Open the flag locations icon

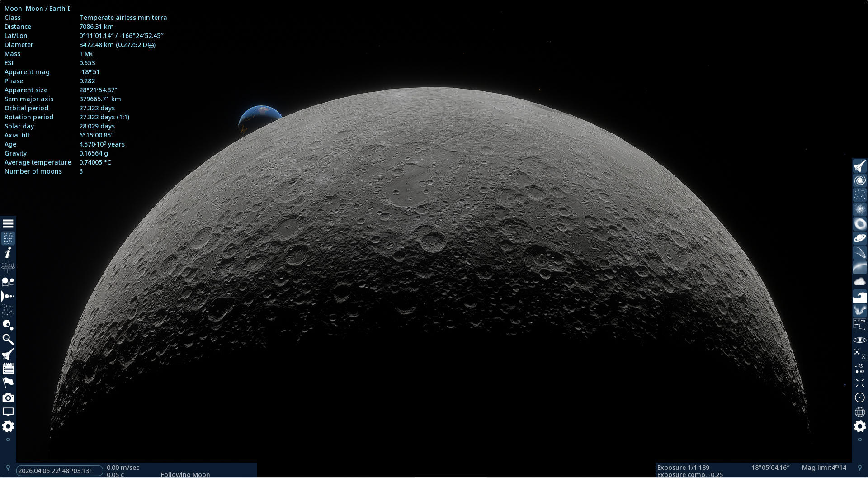pyautogui.click(x=8, y=383)
